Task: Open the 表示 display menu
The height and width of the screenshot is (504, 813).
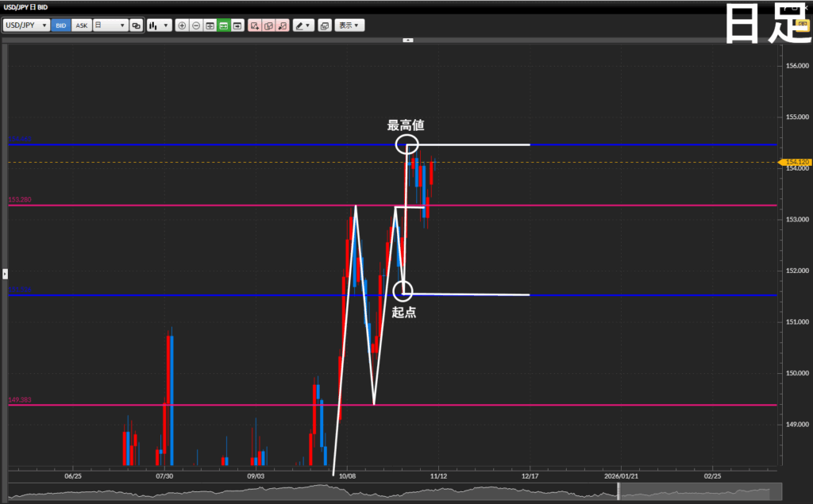Action: (349, 25)
